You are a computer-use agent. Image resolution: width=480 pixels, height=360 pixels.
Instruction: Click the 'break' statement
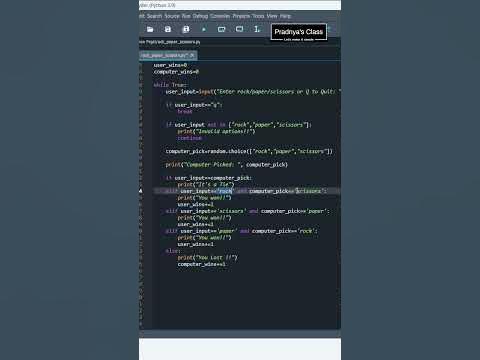185,112
